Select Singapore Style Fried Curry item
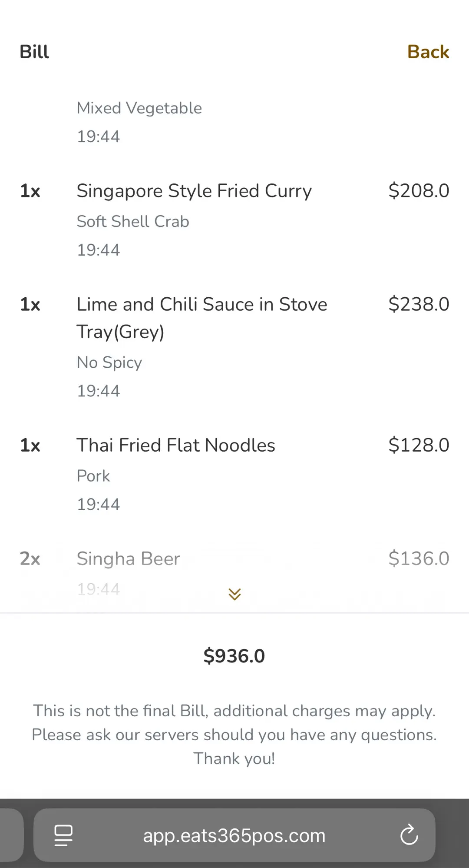The width and height of the screenshot is (469, 868). click(x=194, y=191)
